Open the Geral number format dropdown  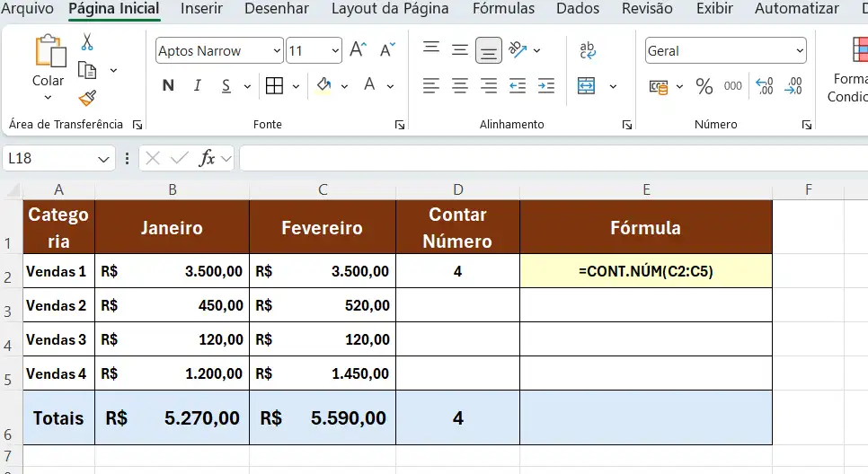(x=800, y=51)
